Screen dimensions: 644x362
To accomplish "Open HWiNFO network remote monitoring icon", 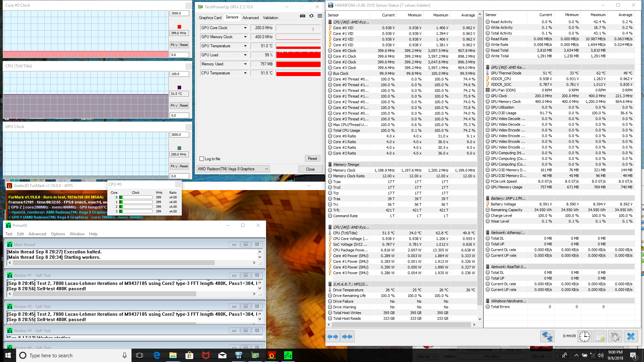I will 547,336.
